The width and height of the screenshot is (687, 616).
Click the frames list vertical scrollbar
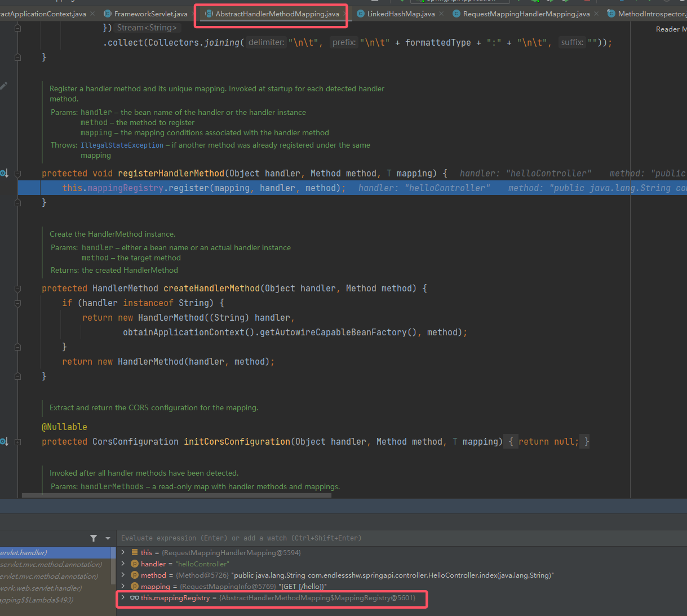coord(113,565)
